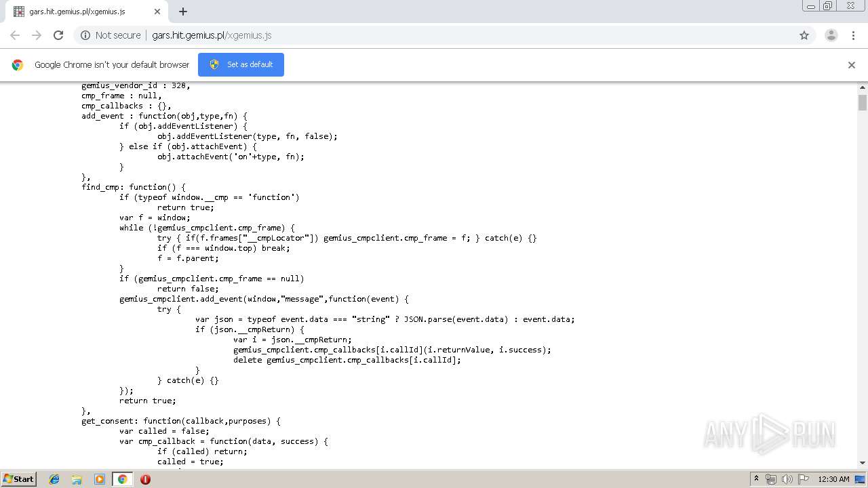This screenshot has height=488, width=868.
Task: Open the volume control in the tray
Action: (x=787, y=479)
